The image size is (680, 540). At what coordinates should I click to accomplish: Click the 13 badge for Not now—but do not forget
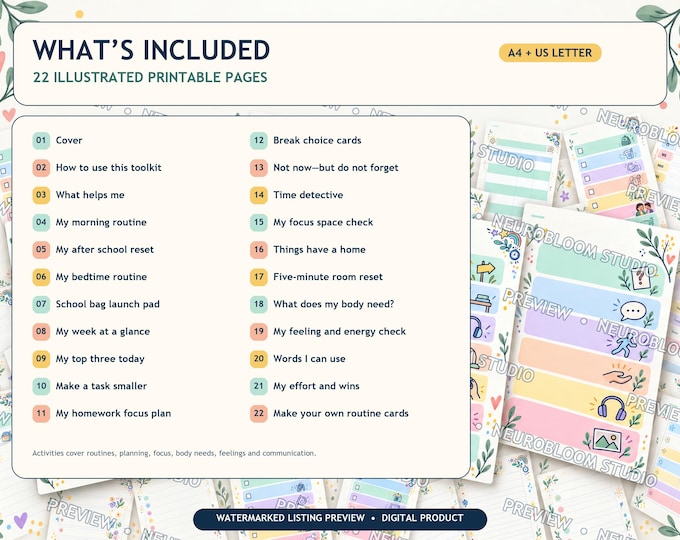[x=259, y=168]
